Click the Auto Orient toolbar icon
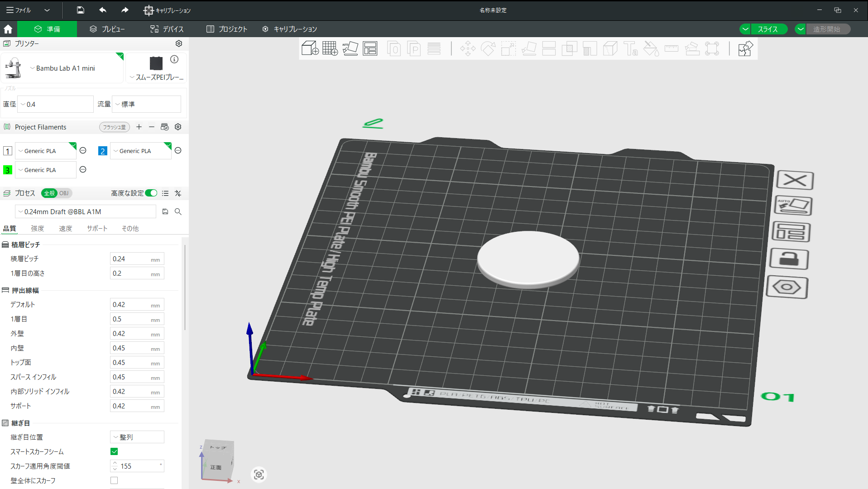The width and height of the screenshot is (868, 489). (350, 48)
